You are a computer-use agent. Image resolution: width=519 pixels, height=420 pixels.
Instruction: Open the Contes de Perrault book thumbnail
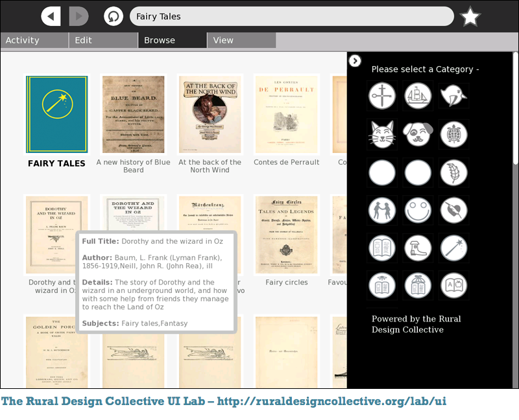pyautogui.click(x=286, y=114)
